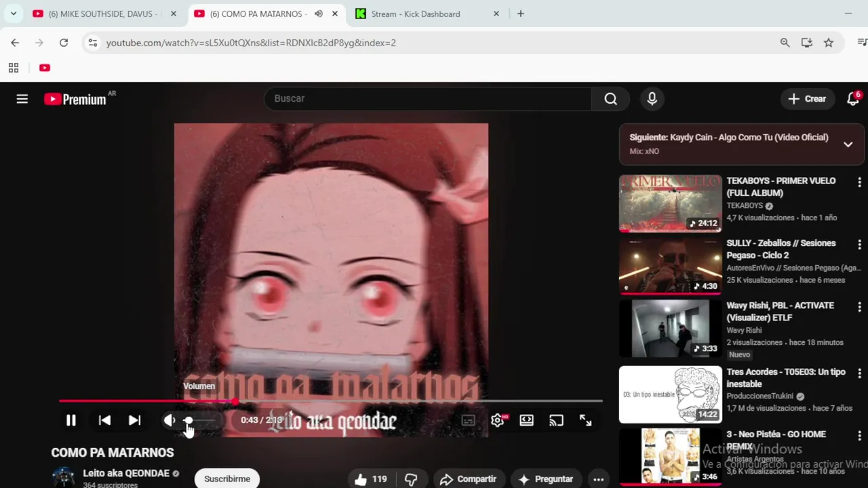
Task: Start voice search with the microphone
Action: pos(652,99)
